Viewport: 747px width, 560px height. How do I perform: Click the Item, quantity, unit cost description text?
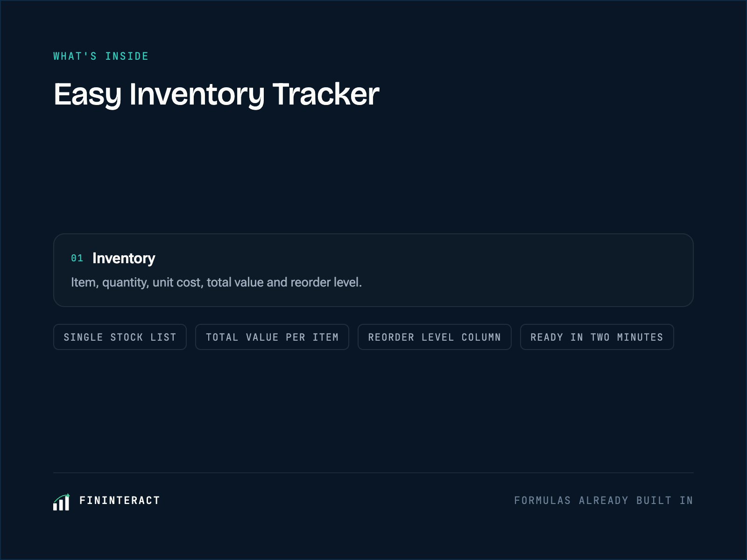(216, 282)
